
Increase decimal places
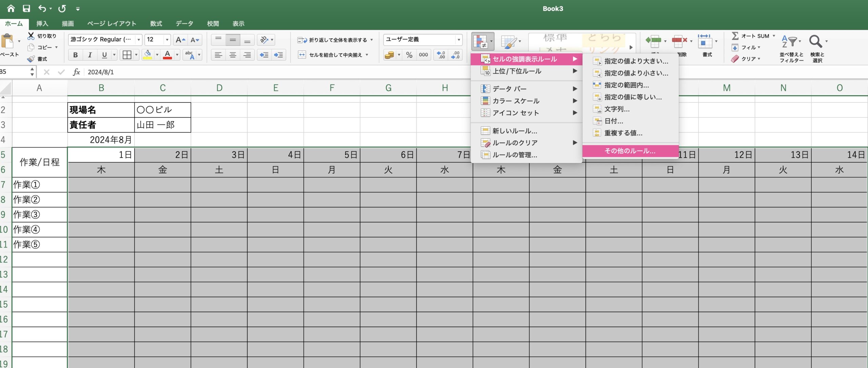coord(441,55)
